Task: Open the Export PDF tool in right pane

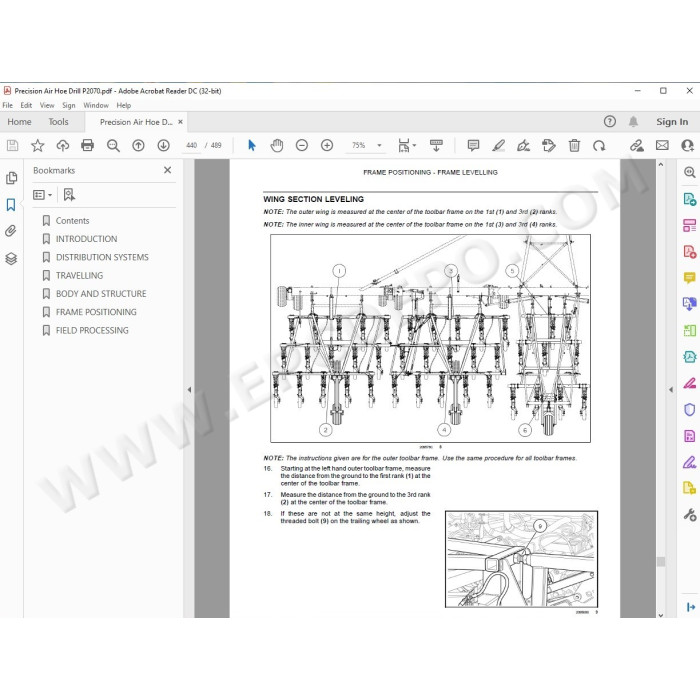Action: point(690,199)
